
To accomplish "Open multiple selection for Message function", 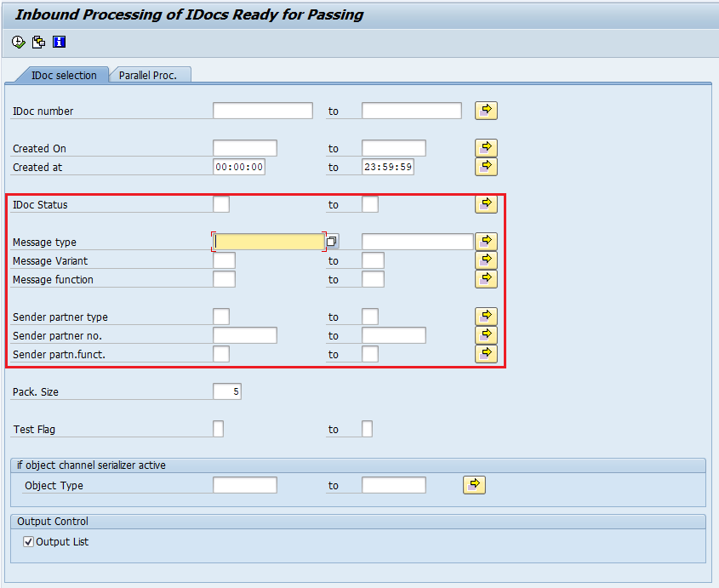I will [x=486, y=279].
